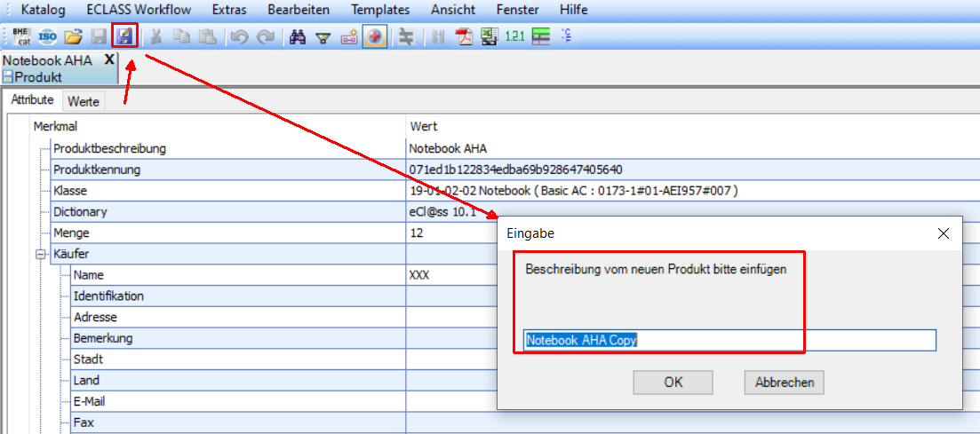Collapse the Käufer tree node
The image size is (980, 434).
click(40, 255)
